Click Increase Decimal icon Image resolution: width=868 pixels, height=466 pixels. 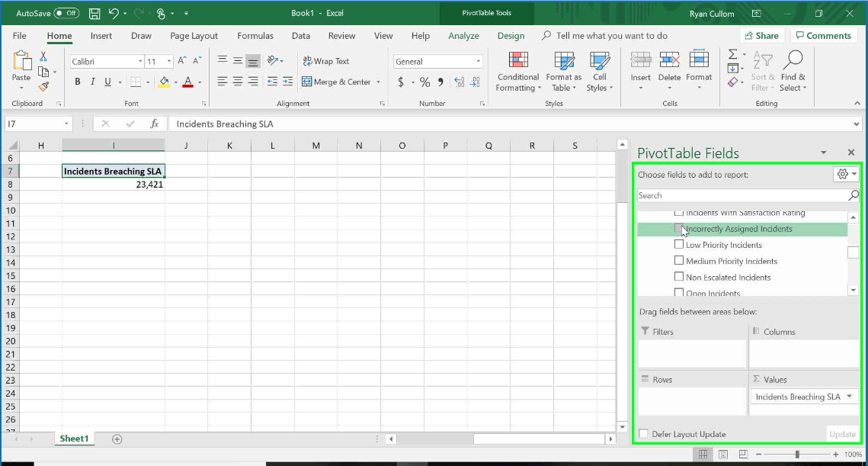pos(460,82)
